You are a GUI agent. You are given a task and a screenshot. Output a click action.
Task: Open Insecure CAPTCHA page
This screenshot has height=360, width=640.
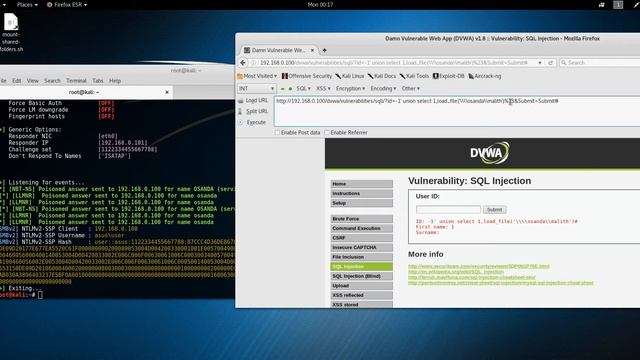(x=361, y=247)
